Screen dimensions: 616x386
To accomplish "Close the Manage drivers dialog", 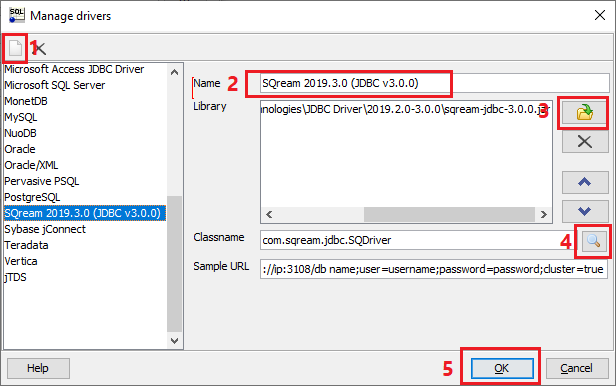I will (x=600, y=15).
